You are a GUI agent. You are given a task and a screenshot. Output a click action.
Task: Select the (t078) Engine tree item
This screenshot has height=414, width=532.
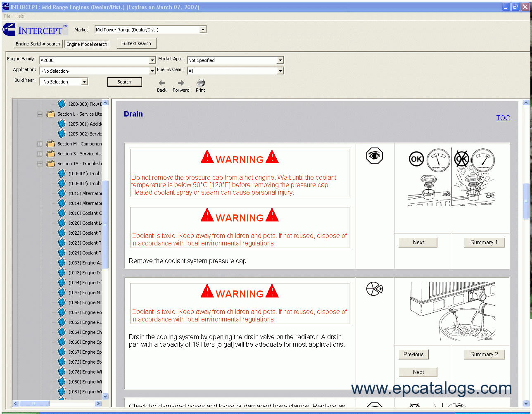(x=85, y=372)
